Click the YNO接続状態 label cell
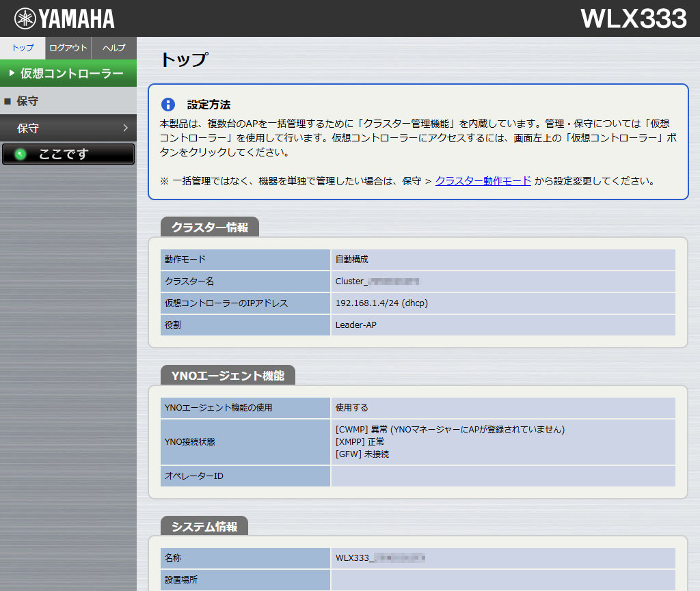Viewport: 700px width, 591px height. 245,441
